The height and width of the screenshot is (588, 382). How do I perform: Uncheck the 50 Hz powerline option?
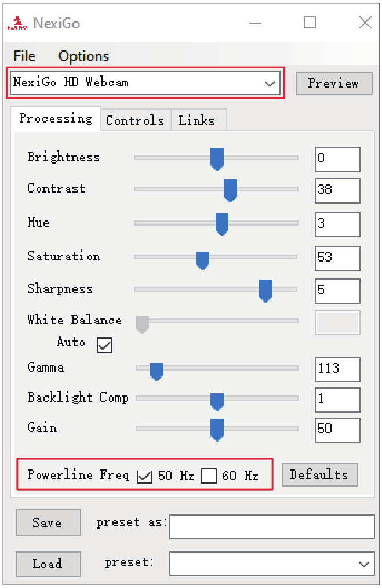click(144, 476)
